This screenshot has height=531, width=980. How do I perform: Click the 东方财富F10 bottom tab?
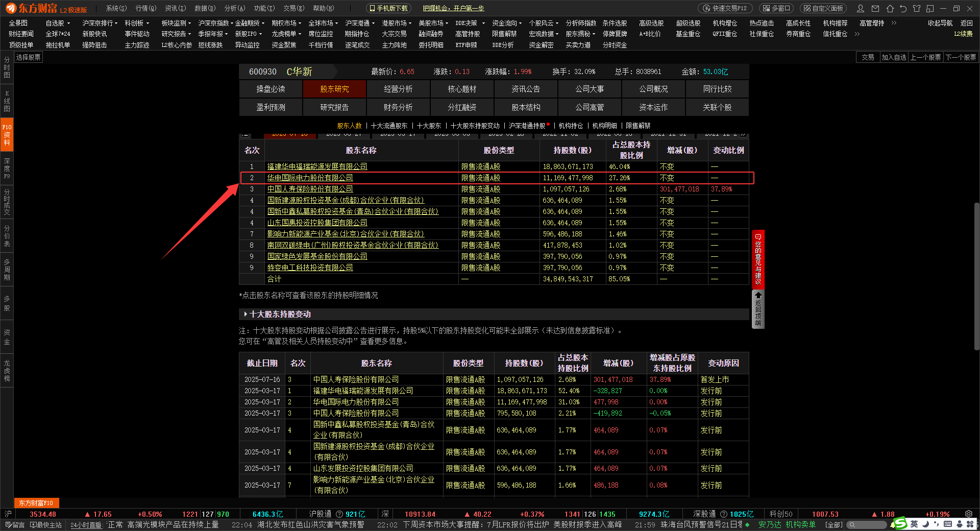pyautogui.click(x=36, y=503)
